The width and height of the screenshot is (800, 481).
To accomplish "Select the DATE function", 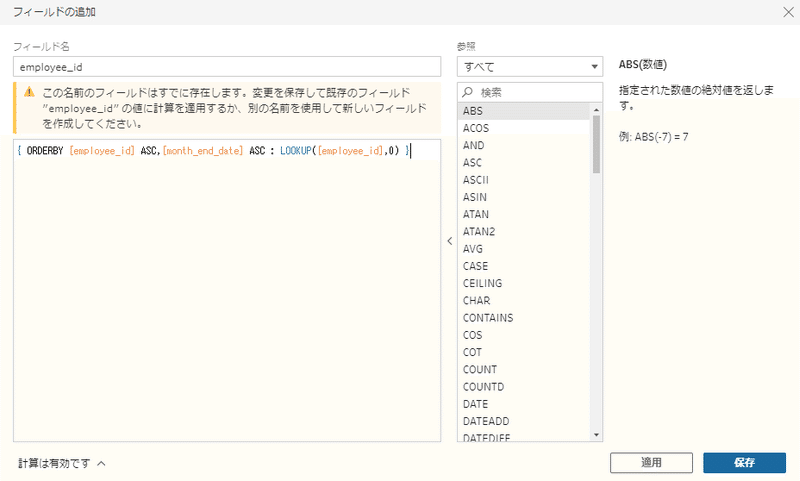I will coord(523,404).
